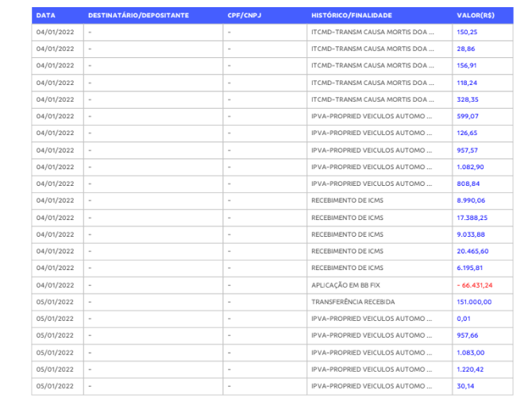Select the value 156,91

(x=467, y=65)
